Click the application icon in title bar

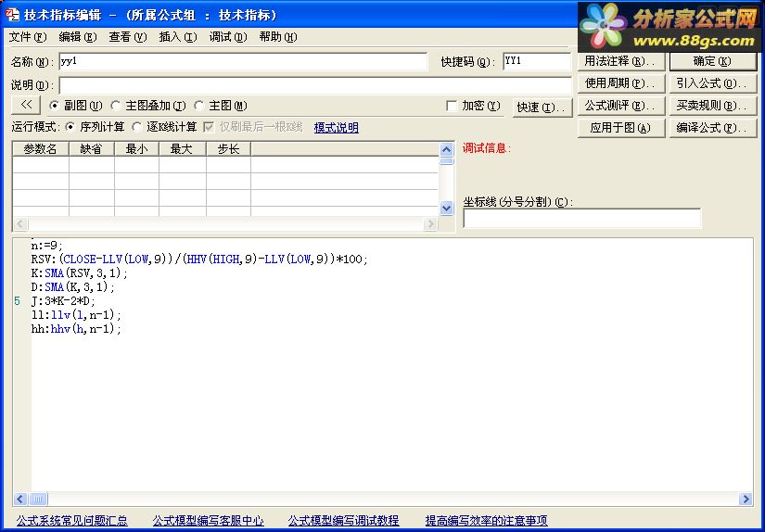click(12, 14)
